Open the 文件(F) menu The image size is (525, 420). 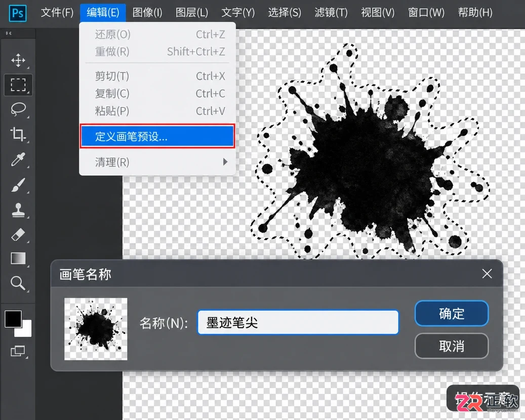pyautogui.click(x=57, y=13)
